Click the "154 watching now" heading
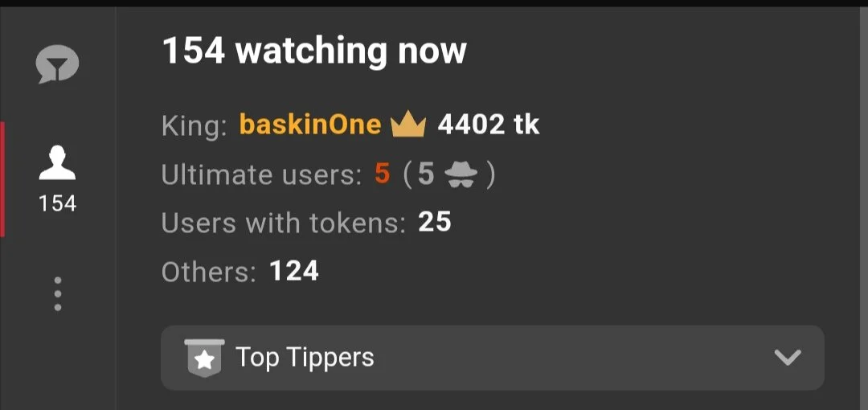Screen dimensions: 868x410 [x=314, y=51]
